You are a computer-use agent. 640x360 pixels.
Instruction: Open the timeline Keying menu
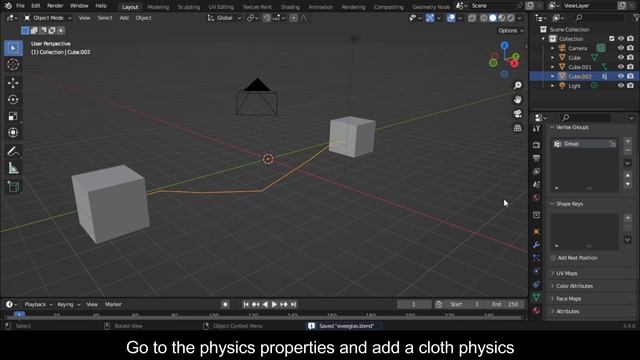tap(68, 304)
